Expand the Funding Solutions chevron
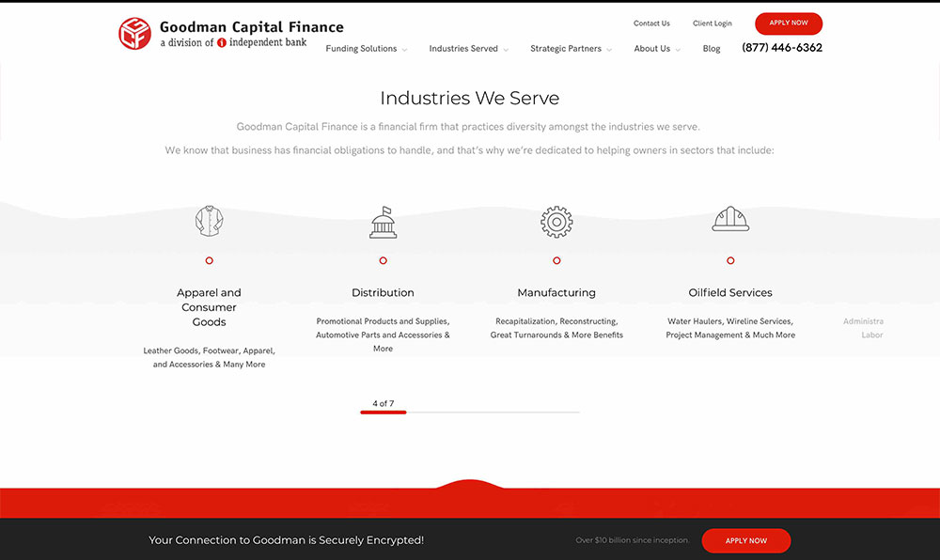This screenshot has height=560, width=940. pyautogui.click(x=404, y=50)
